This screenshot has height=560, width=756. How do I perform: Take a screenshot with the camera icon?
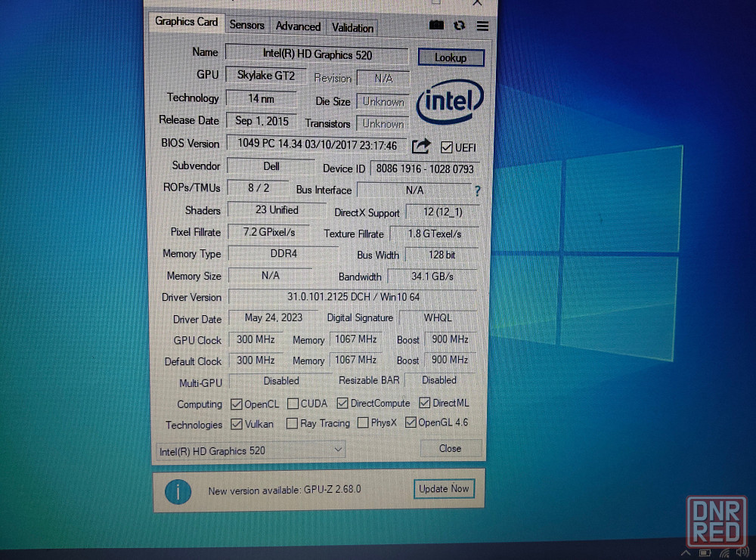[436, 25]
